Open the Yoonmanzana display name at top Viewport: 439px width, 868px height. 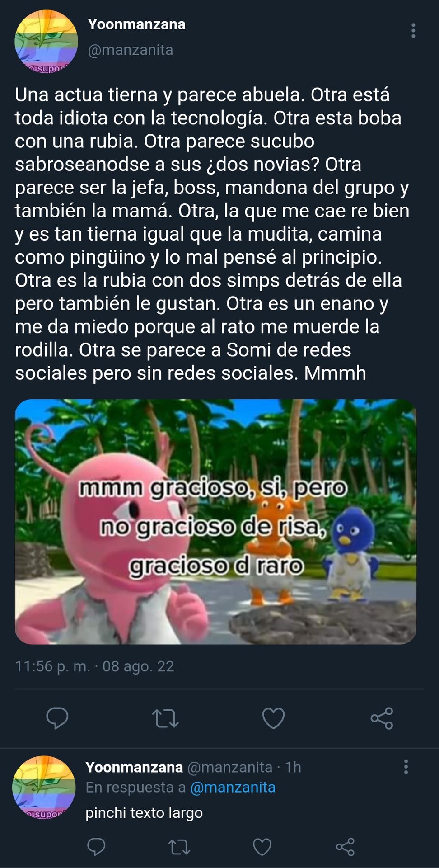pyautogui.click(x=136, y=24)
